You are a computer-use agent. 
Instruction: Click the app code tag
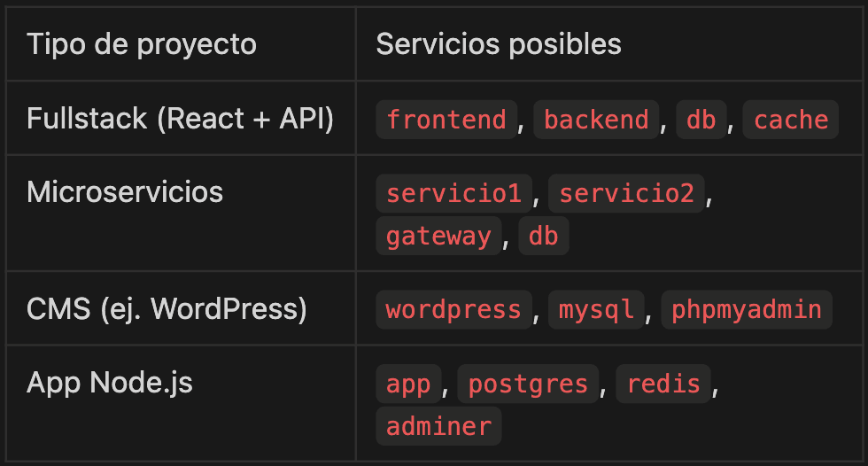[408, 384]
